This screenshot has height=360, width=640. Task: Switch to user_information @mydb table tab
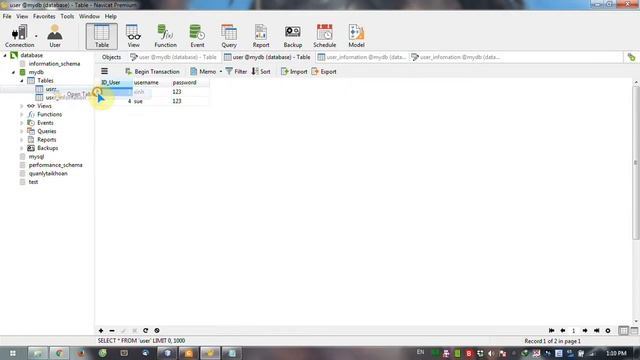coord(362,57)
